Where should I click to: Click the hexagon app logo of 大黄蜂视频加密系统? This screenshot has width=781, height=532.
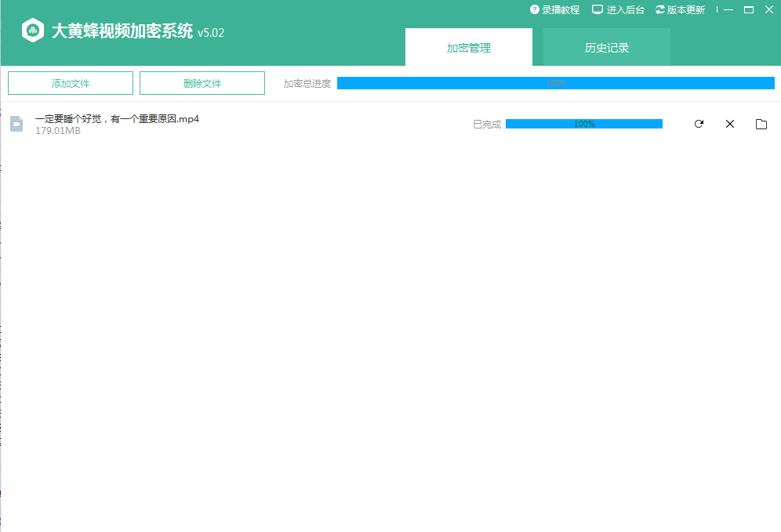click(x=32, y=31)
